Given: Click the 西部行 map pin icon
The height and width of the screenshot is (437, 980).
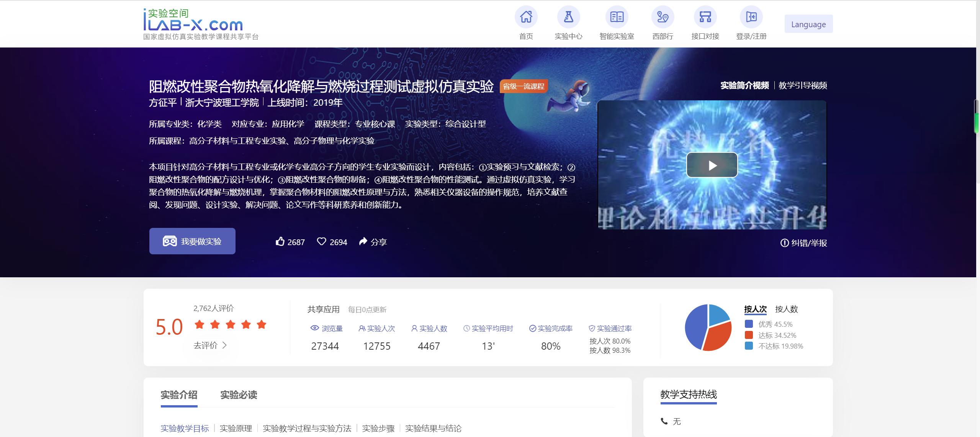Looking at the screenshot, I should 663,17.
